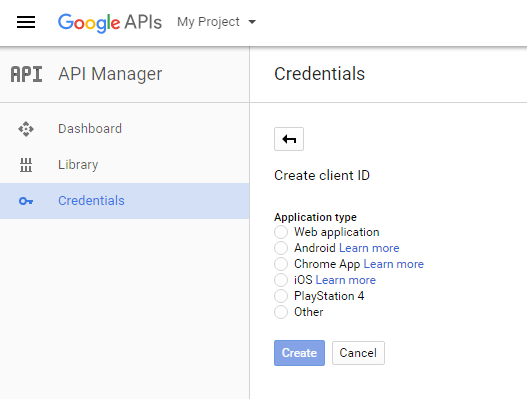Click the API Manager logo icon
The image size is (527, 399).
27,74
